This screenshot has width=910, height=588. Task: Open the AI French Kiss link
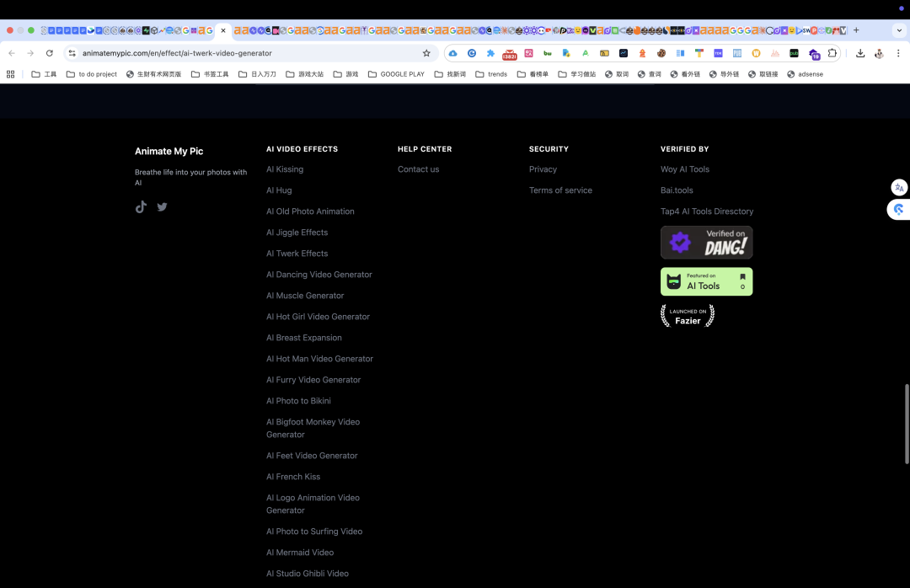pyautogui.click(x=293, y=477)
